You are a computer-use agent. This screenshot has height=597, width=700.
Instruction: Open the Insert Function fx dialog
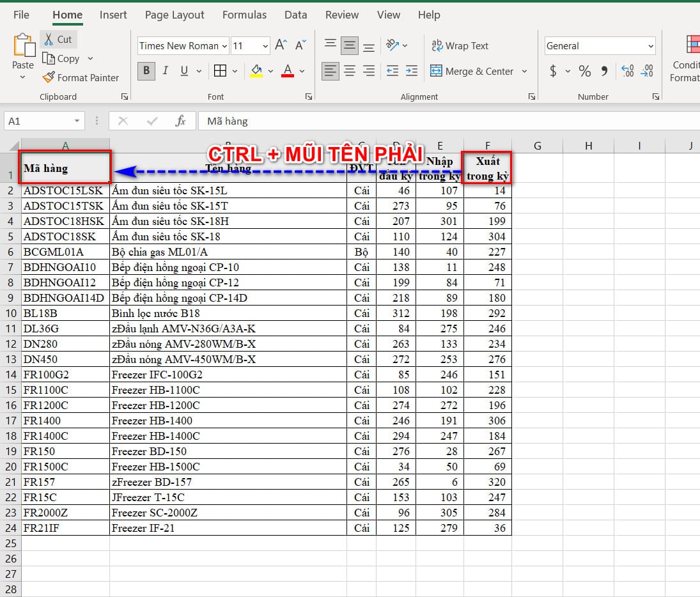click(x=180, y=121)
